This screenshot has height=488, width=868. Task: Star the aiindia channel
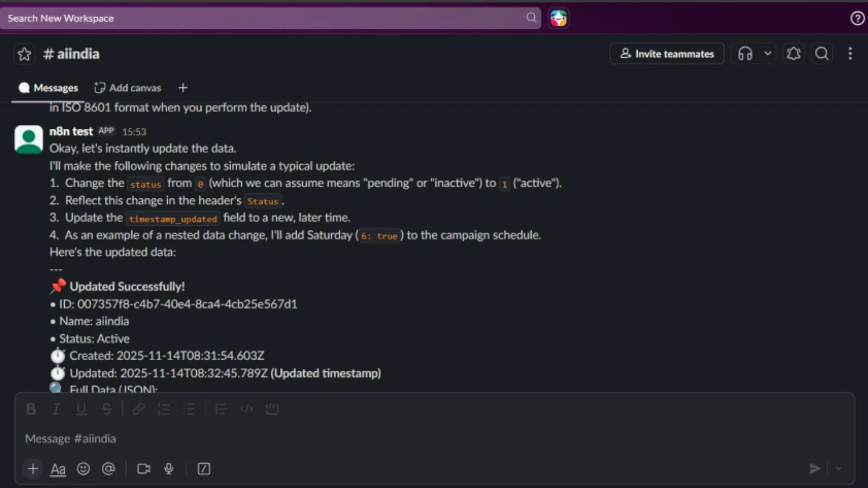[x=24, y=54]
